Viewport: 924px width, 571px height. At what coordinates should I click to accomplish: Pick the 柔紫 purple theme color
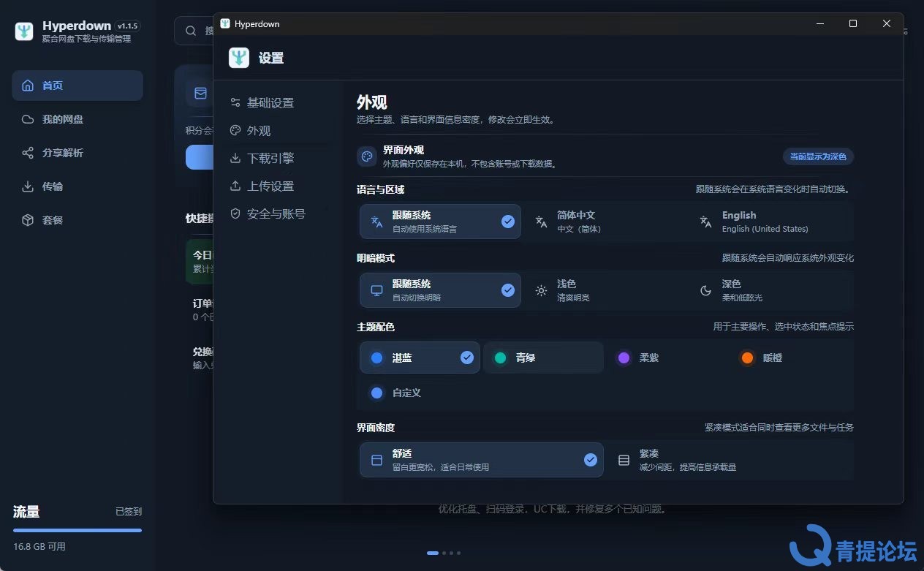(667, 358)
